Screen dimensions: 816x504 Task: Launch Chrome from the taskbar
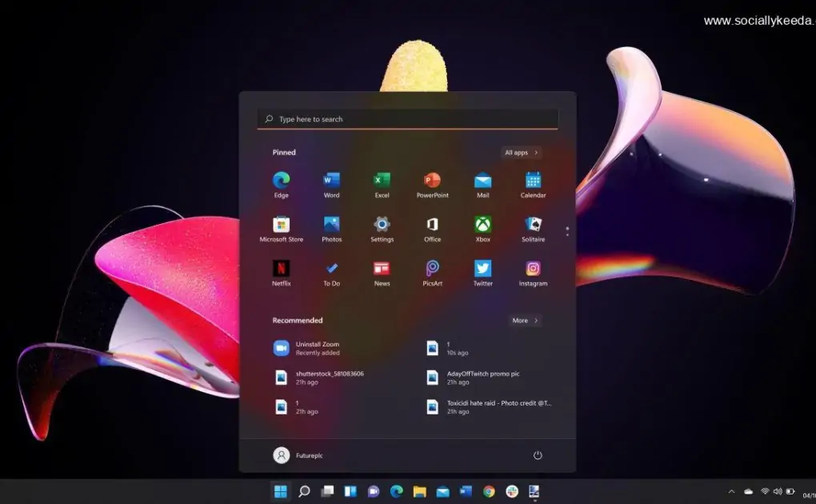pos(489,491)
